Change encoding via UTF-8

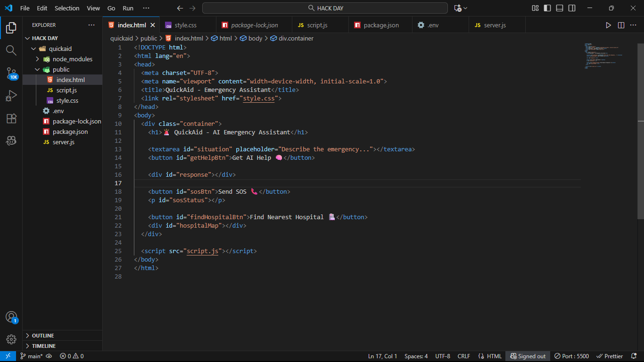tap(443, 356)
